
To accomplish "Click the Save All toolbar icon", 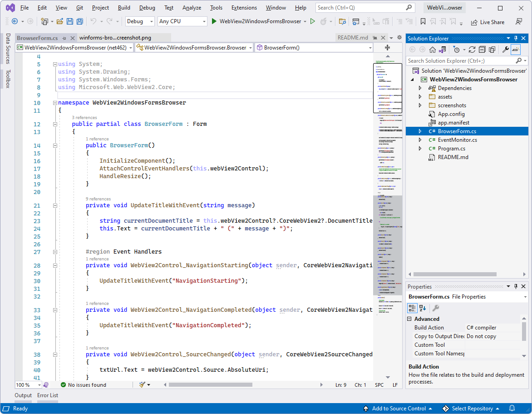I will (79, 21).
